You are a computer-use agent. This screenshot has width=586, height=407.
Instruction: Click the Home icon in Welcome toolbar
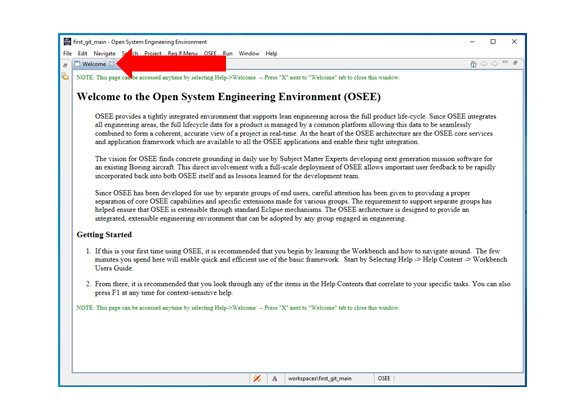point(473,64)
